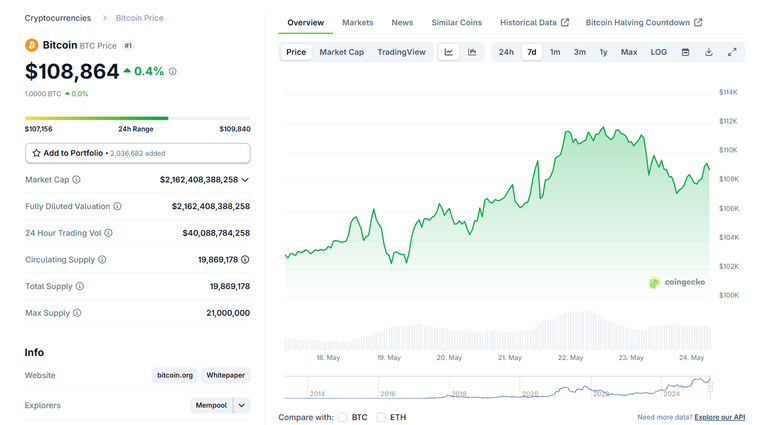Open the Similar Coins tab
This screenshot has width=768, height=425.
coord(456,23)
